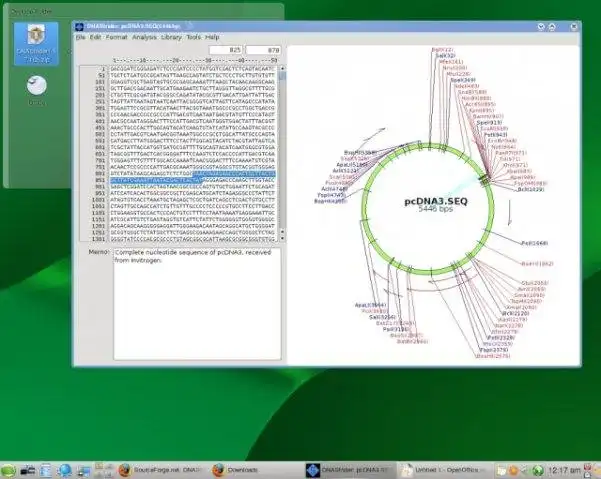Open the DNAStrider zip desktop icon
This screenshot has height=479, width=601.
(x=36, y=43)
